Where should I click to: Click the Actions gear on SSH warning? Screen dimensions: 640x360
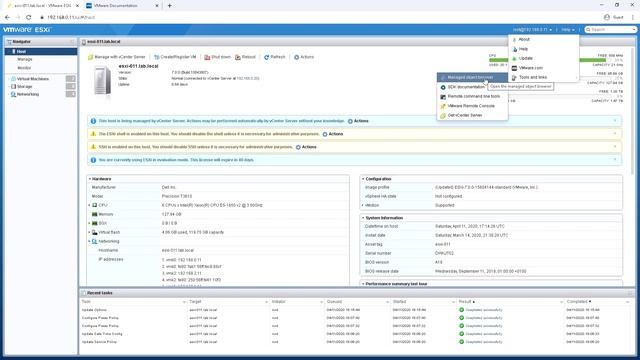[x=298, y=147]
